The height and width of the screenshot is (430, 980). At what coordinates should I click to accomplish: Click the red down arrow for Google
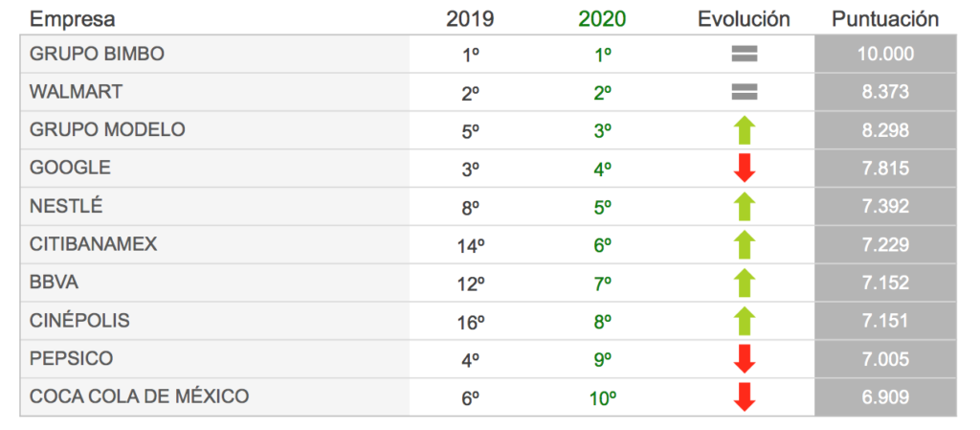point(745,169)
